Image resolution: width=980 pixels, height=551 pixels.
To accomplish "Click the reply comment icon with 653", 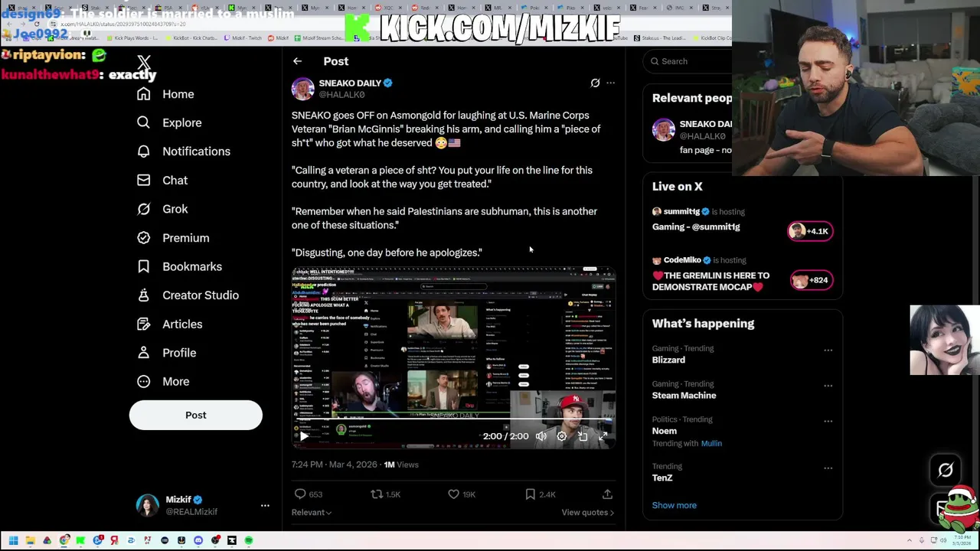I will coord(300,494).
